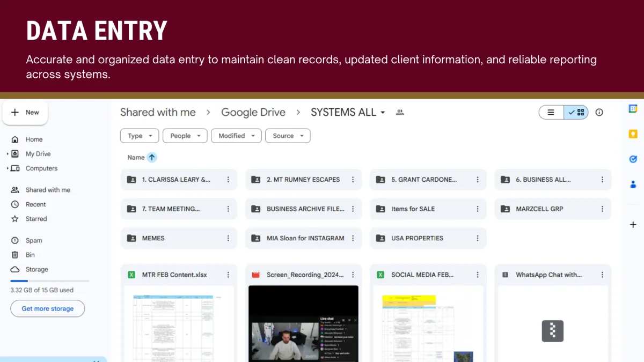Open the view details info icon
Screen dimensions: 644x362
point(599,113)
